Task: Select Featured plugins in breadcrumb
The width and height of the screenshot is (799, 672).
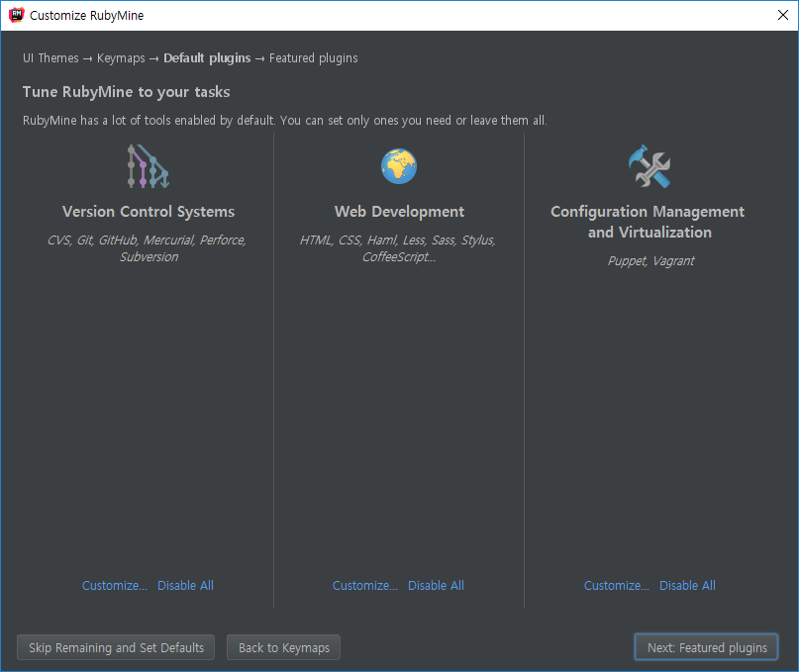Action: tap(314, 58)
